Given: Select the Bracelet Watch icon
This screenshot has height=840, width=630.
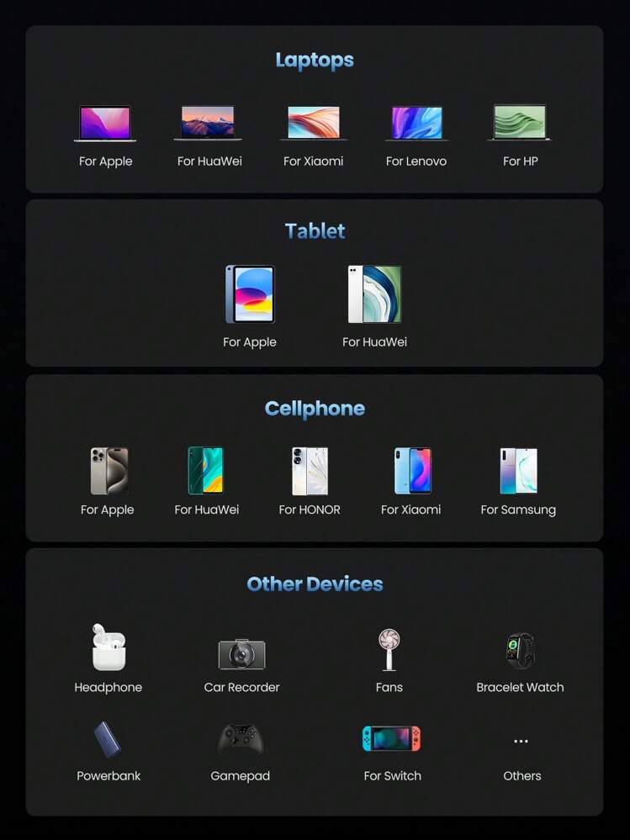Looking at the screenshot, I should [520, 651].
